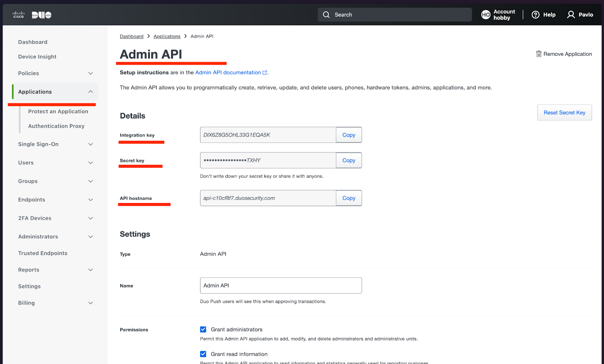Toggle the Grant administrators checkbox
The image size is (604, 364).
[x=203, y=329]
